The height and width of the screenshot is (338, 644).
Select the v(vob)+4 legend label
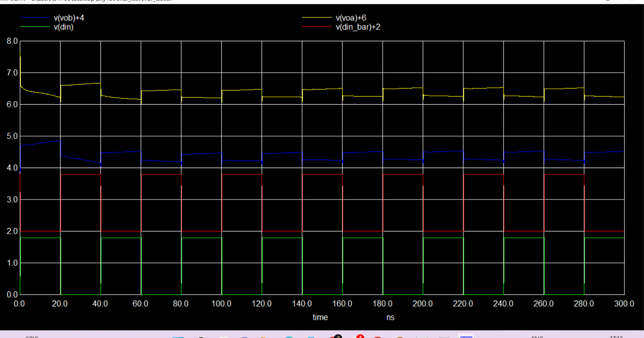(x=69, y=18)
